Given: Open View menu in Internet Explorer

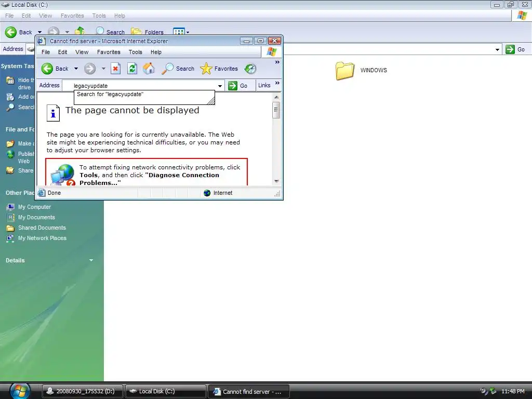Looking at the screenshot, I should coord(82,52).
